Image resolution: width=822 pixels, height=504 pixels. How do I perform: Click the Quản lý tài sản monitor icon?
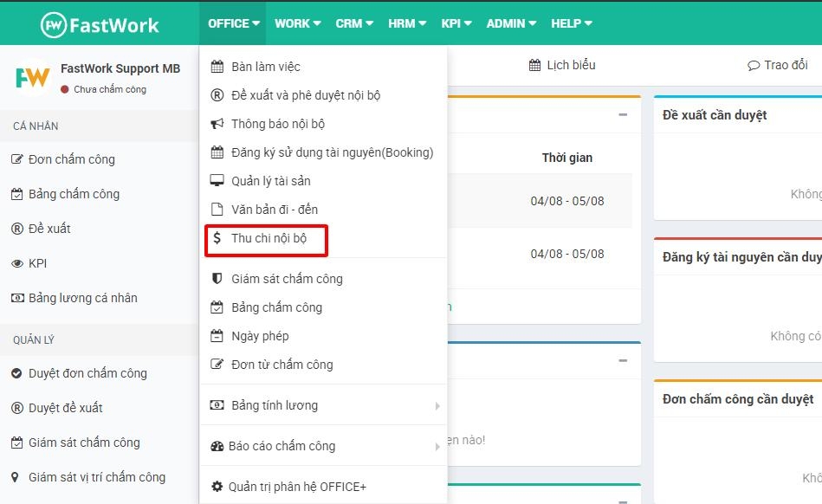coord(217,180)
